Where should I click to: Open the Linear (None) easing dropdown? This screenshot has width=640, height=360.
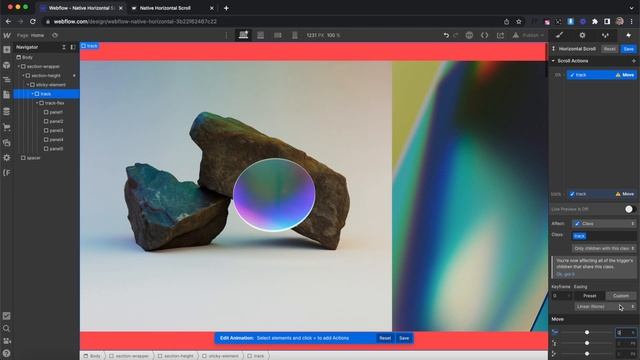pos(605,307)
